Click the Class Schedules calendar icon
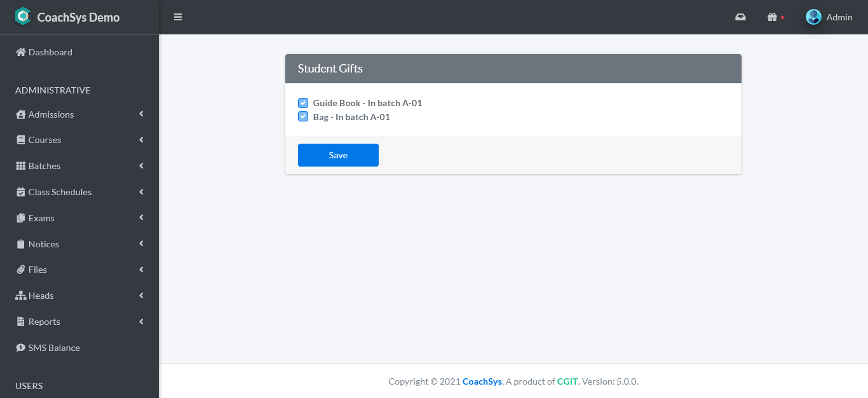The height and width of the screenshot is (398, 868). [x=21, y=192]
